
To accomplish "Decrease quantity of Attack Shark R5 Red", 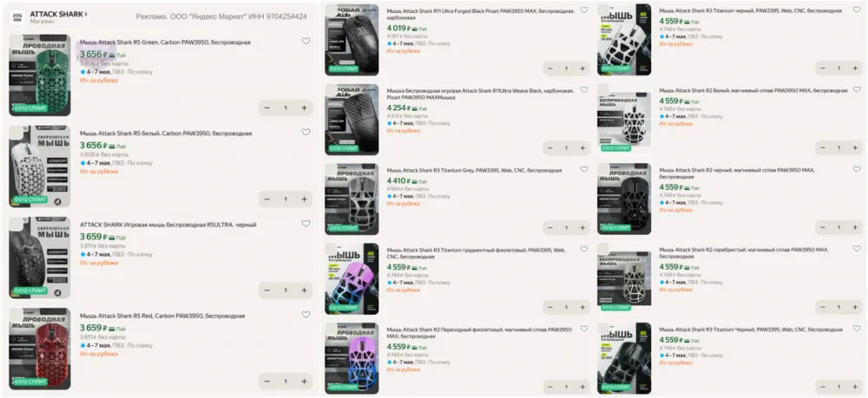I will click(266, 382).
